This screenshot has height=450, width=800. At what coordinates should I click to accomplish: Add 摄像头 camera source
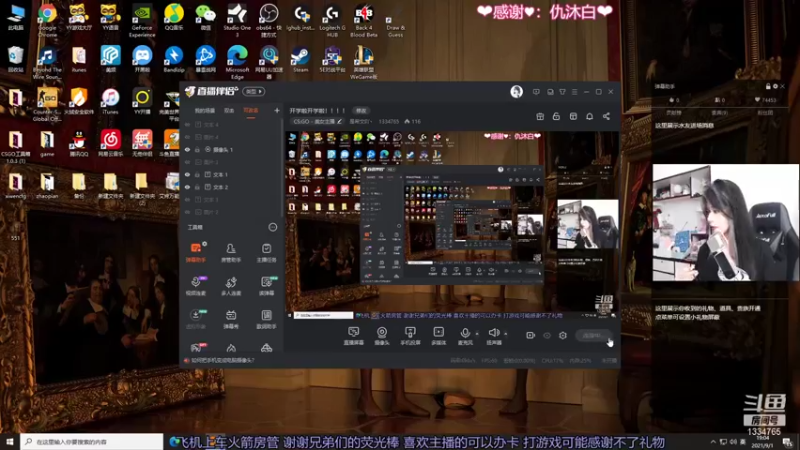(382, 336)
